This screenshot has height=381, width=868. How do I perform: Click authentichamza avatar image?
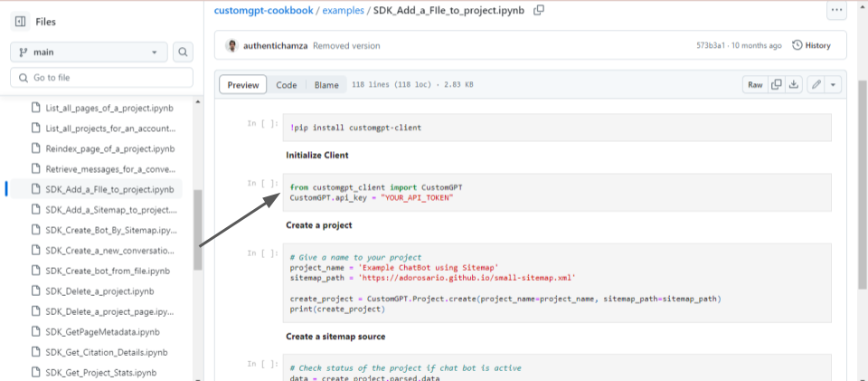point(232,45)
